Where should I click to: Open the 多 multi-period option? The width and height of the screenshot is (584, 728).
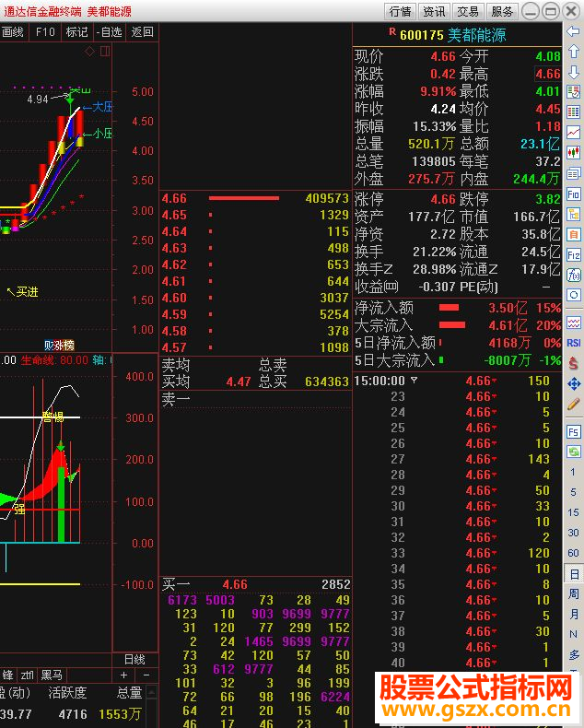573,654
